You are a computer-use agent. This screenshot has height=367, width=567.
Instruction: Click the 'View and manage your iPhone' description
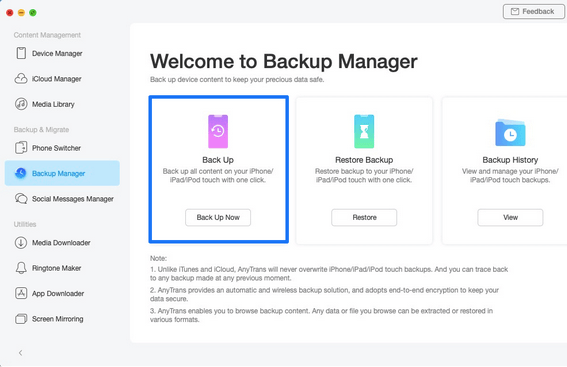coord(510,175)
